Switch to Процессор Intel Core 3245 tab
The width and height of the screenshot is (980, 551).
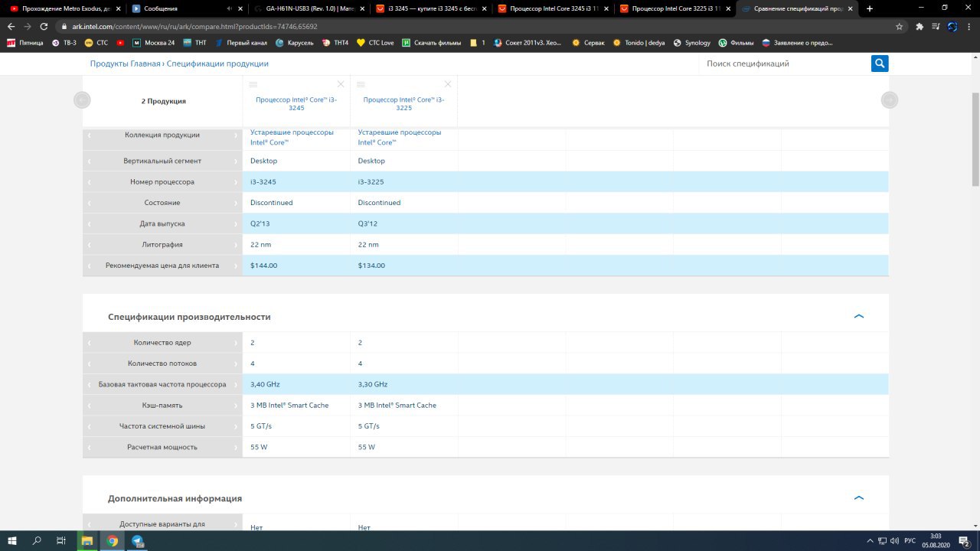coord(551,8)
